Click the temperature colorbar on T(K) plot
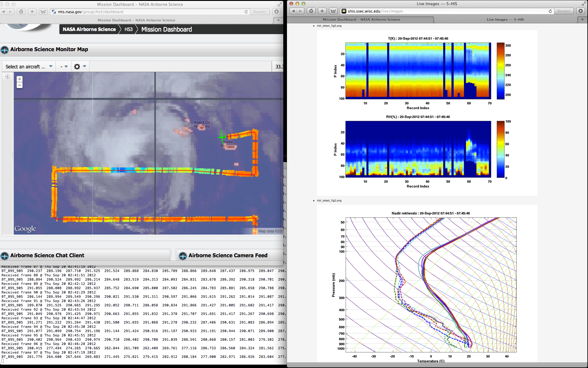588x368 pixels. (x=500, y=71)
